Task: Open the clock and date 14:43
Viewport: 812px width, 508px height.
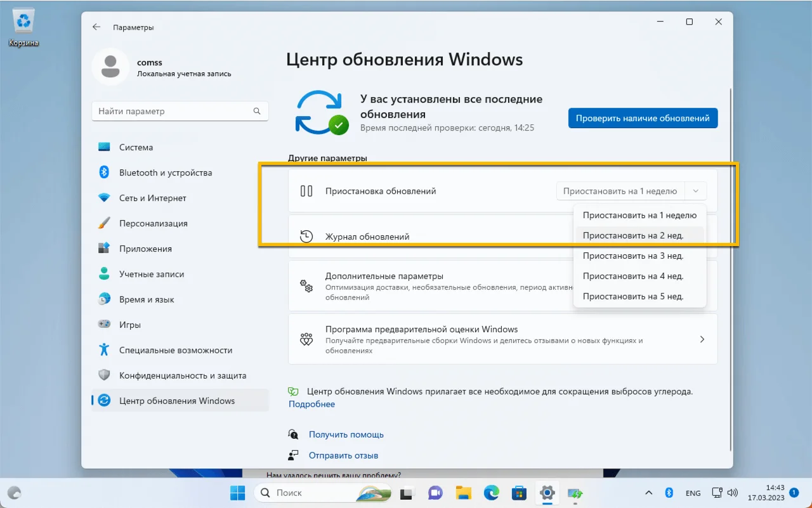Action: click(x=766, y=493)
